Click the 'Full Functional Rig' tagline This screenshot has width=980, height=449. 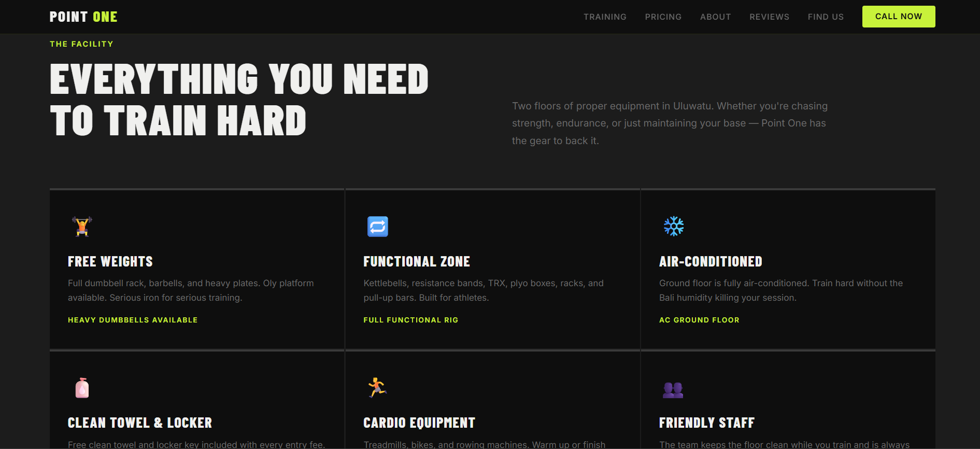[x=411, y=320]
